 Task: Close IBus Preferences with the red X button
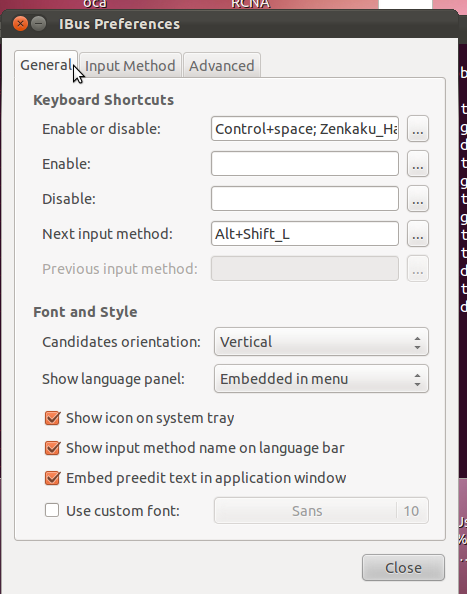pos(20,24)
